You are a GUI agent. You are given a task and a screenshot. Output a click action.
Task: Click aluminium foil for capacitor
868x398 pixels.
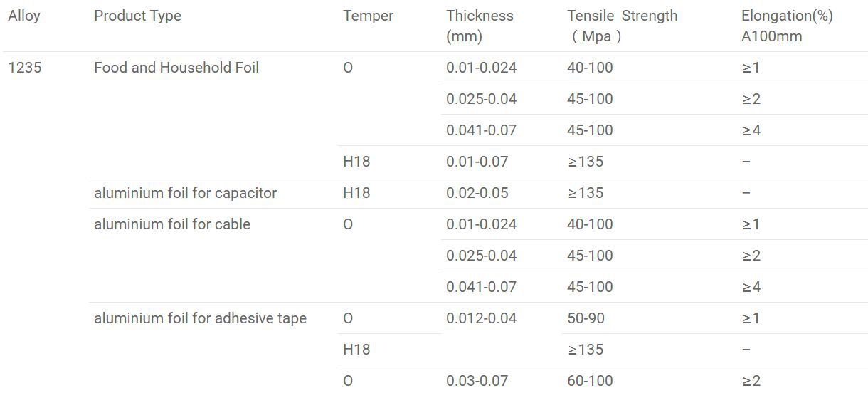(x=185, y=193)
